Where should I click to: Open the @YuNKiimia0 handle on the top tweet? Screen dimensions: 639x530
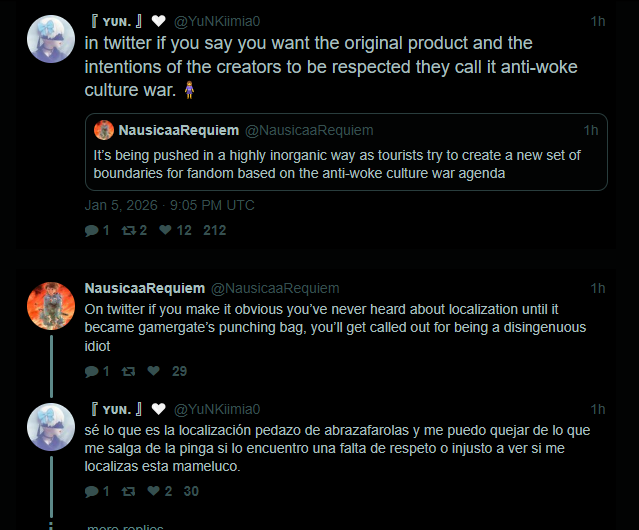[216, 20]
